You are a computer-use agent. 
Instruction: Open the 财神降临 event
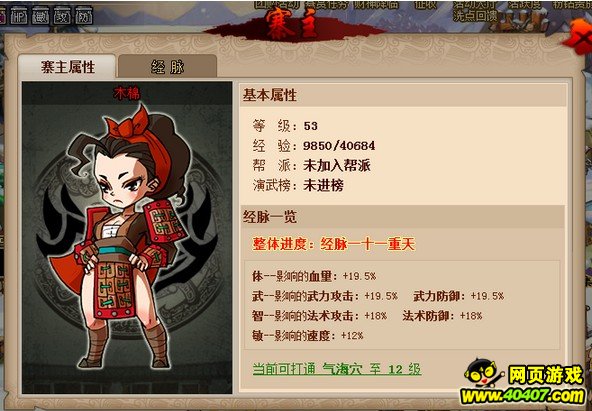click(375, 5)
